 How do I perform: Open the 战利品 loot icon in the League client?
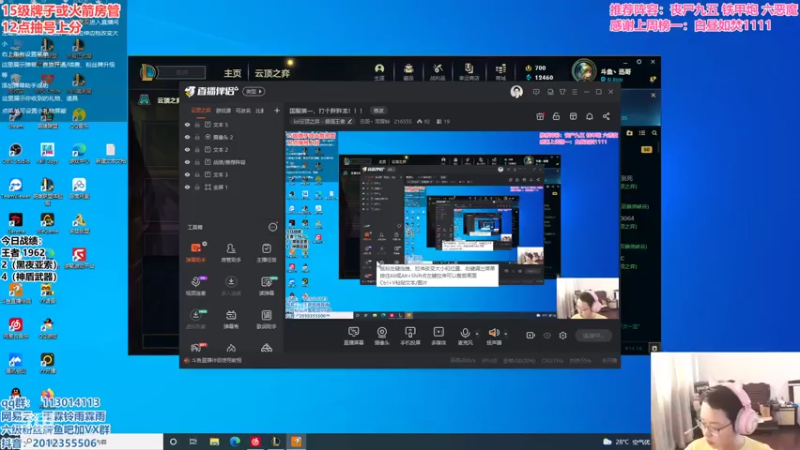click(438, 71)
